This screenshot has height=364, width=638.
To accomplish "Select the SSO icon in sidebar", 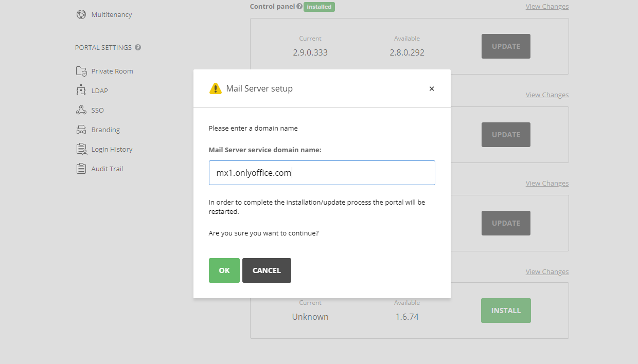I will pos(81,111).
